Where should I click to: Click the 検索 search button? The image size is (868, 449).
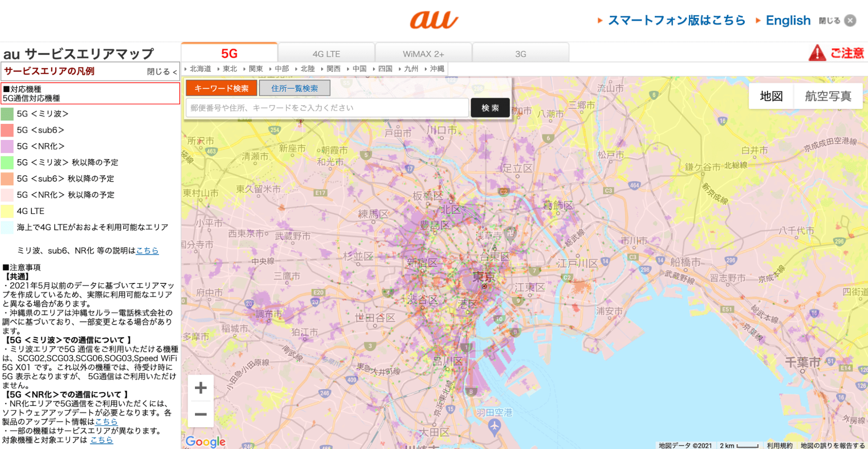click(x=490, y=108)
